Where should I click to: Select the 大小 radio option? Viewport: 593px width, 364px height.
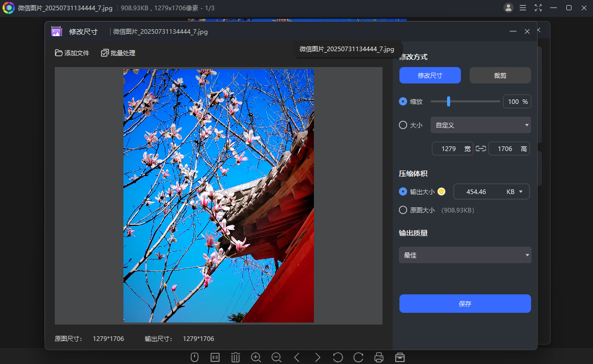[403, 125]
